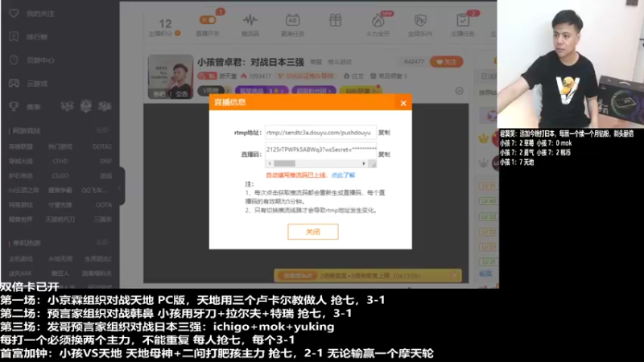Select the lol云顶之弈 category

(x=24, y=190)
